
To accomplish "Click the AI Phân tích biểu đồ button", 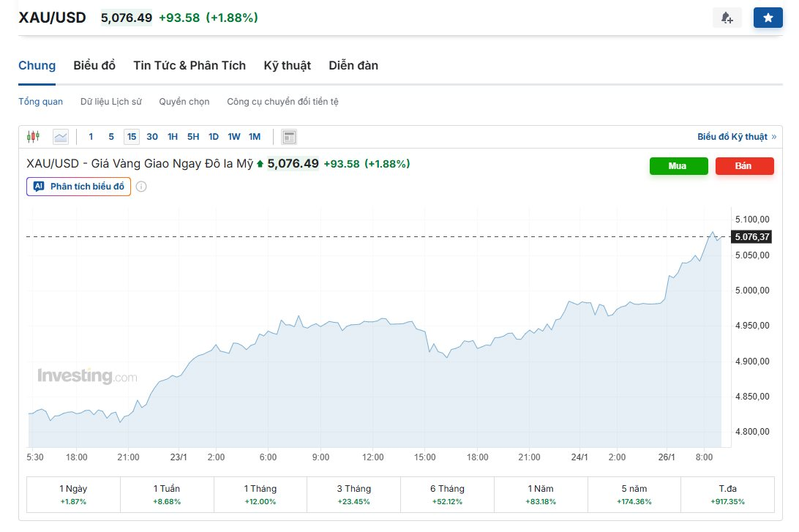I will (79, 187).
